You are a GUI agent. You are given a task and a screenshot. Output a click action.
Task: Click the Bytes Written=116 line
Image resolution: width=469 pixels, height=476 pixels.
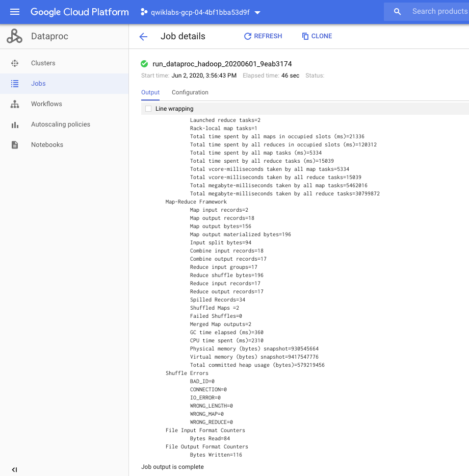[216, 455]
